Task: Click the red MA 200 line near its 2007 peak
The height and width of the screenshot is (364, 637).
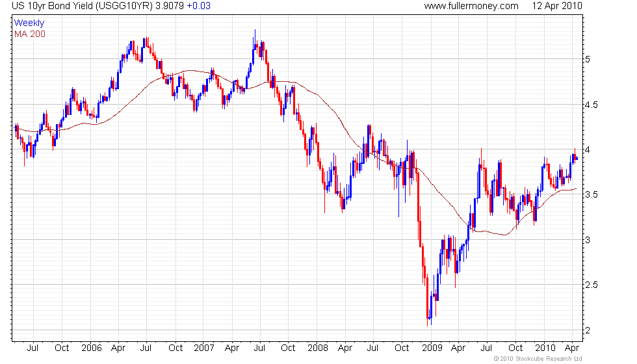Action: 190,71
